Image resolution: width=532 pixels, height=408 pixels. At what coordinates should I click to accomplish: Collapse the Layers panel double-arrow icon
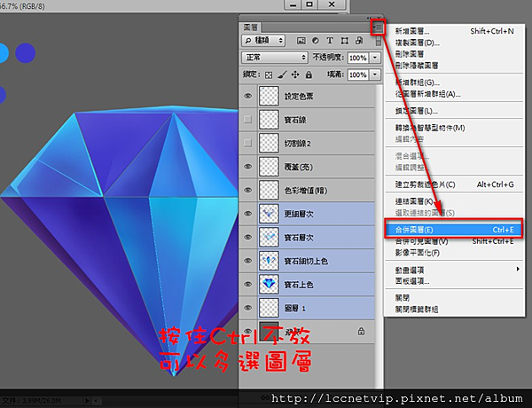click(x=369, y=18)
